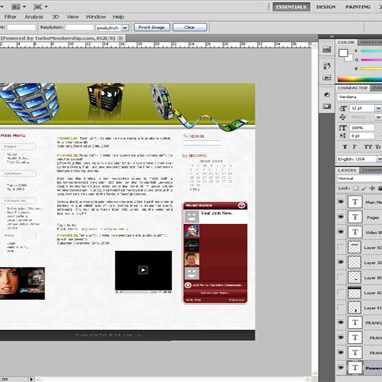The image size is (382, 382).
Task: Click the Clear button
Action: [190, 27]
